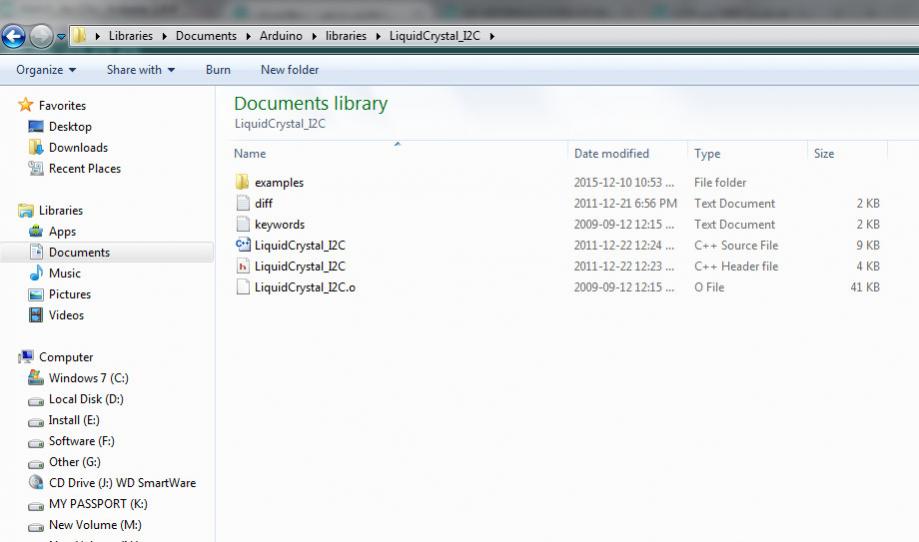919x542 pixels.
Task: Select Pictures under Libraries
Action: (69, 294)
